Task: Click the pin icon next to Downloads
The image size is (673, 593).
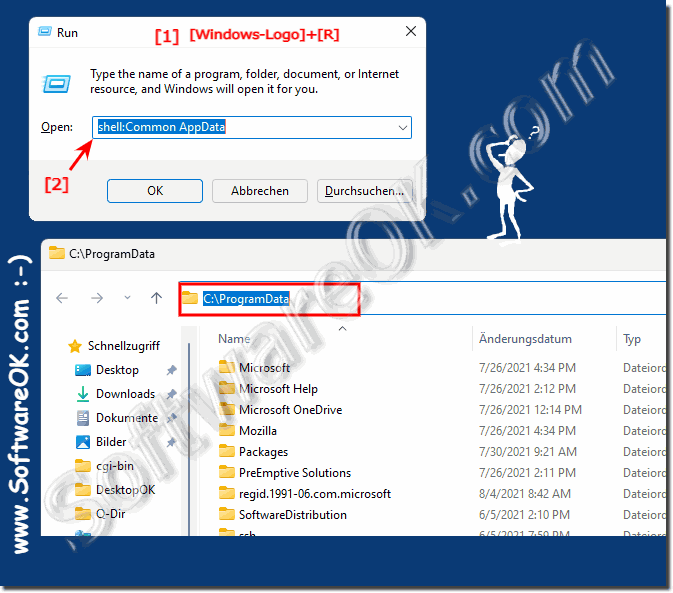Action: pos(172,393)
